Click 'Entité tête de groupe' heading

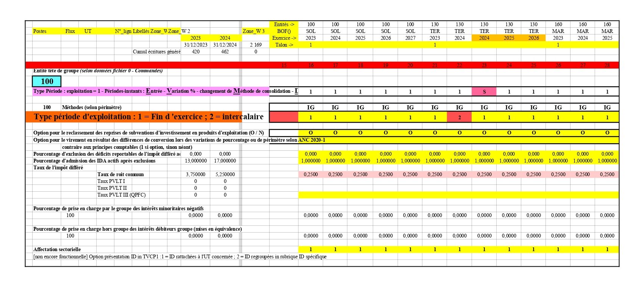[98, 71]
